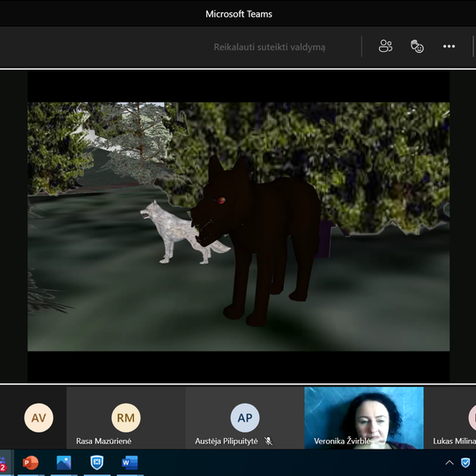Viewport: 476px width, 476px height.
Task: Show hidden system tray icons chevron
Action: coord(450,463)
